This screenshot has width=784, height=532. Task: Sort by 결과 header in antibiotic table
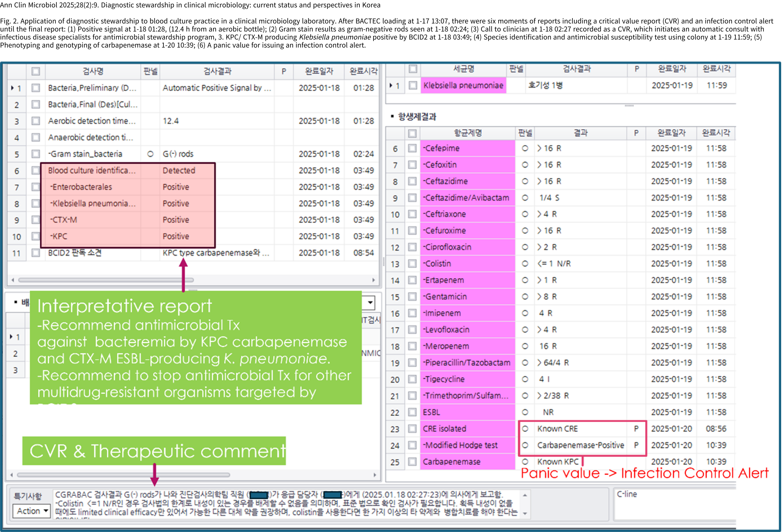tap(581, 133)
